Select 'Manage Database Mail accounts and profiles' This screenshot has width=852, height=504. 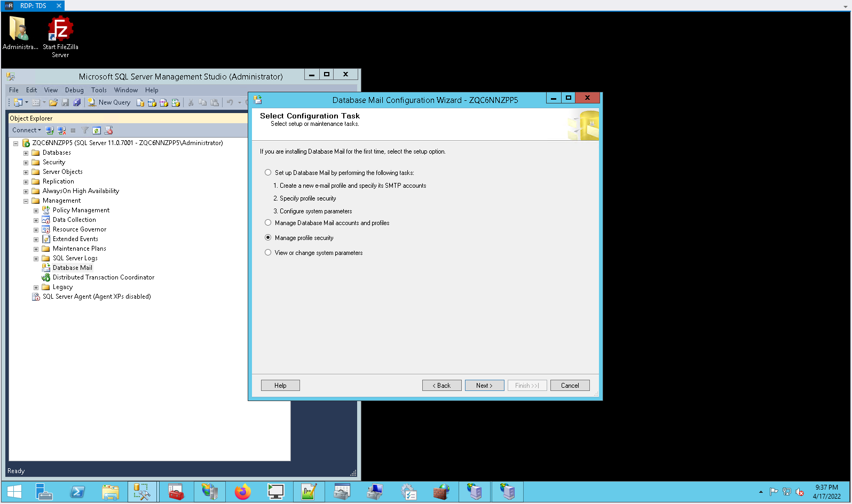pos(268,222)
